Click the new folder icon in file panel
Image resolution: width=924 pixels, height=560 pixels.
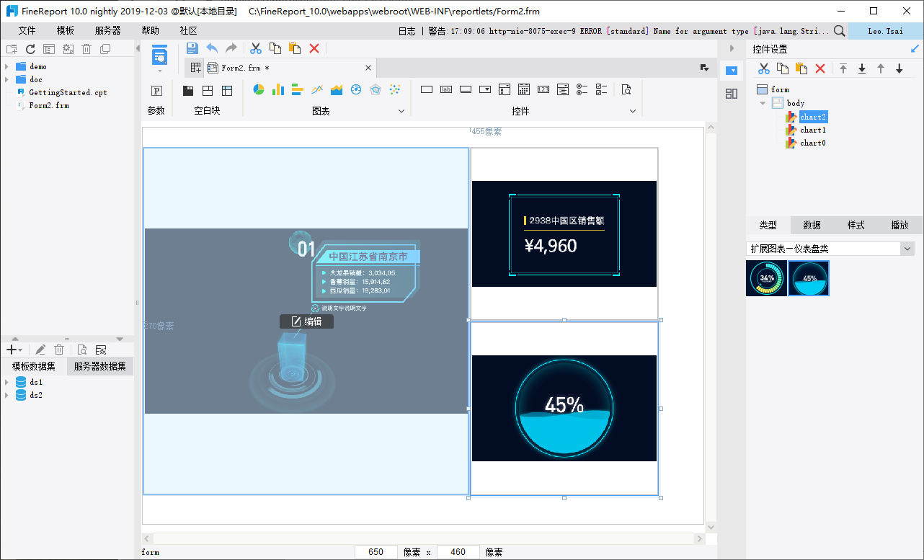[12, 49]
